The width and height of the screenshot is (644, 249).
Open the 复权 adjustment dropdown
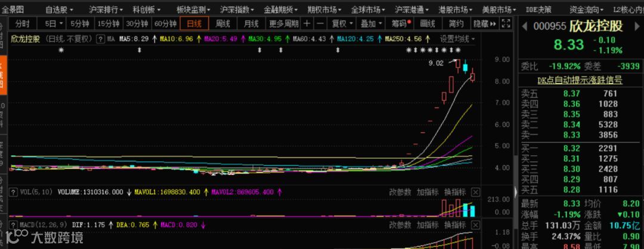point(342,23)
